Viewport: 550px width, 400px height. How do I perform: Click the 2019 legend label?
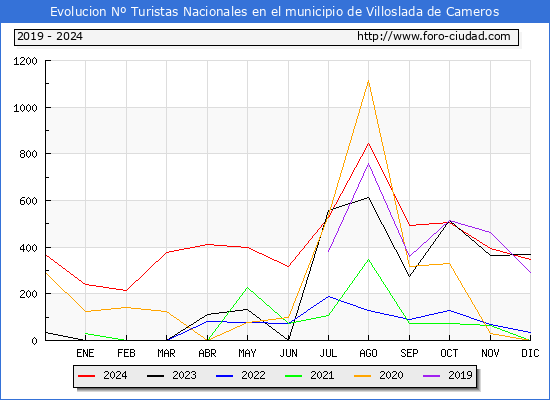(x=460, y=375)
